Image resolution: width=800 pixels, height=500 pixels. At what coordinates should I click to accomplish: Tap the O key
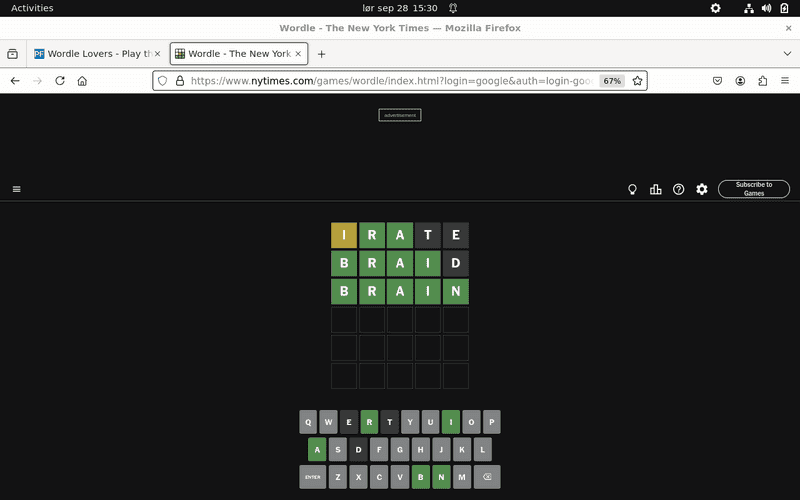coord(471,422)
